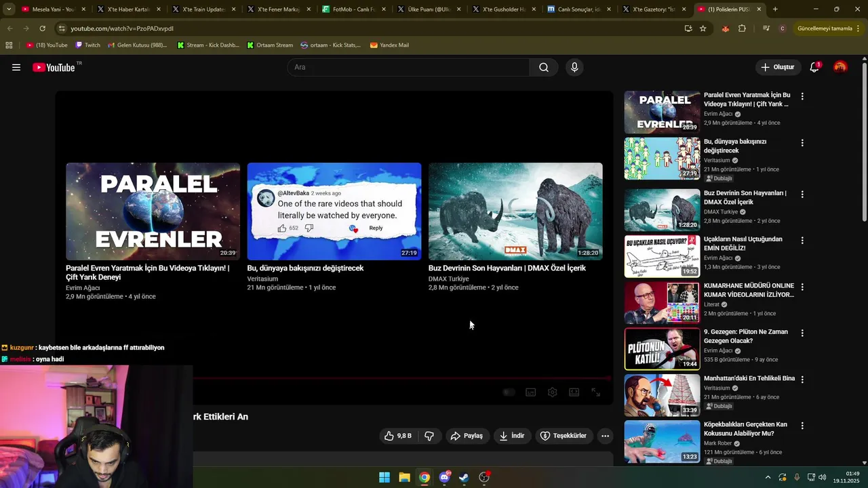Like the video with 9,8 B likes

tap(398, 436)
